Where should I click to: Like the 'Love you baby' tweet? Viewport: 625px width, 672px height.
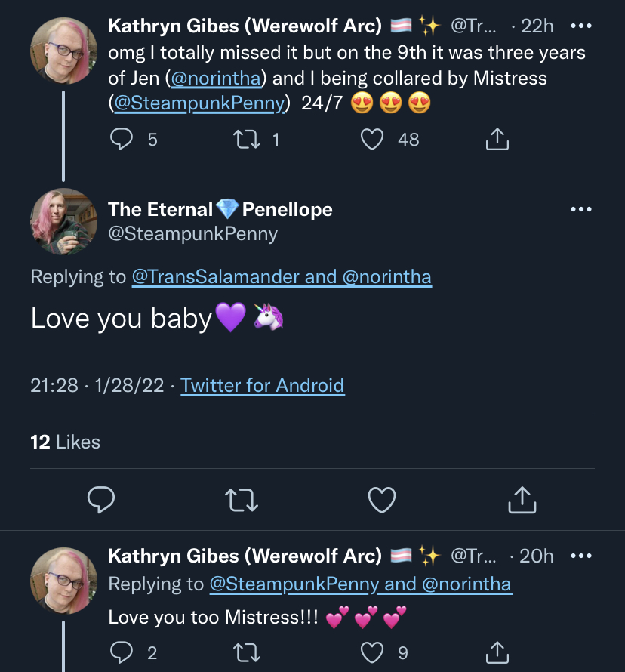point(382,500)
